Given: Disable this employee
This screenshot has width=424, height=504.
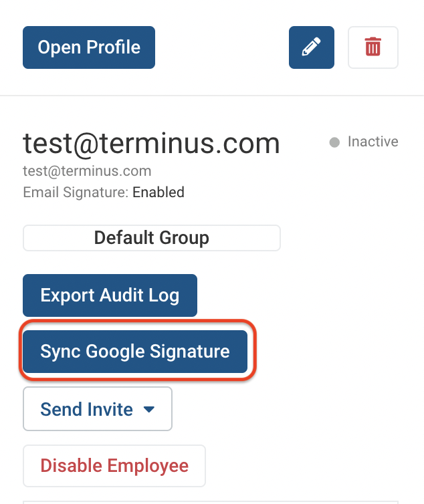Looking at the screenshot, I should [114, 466].
